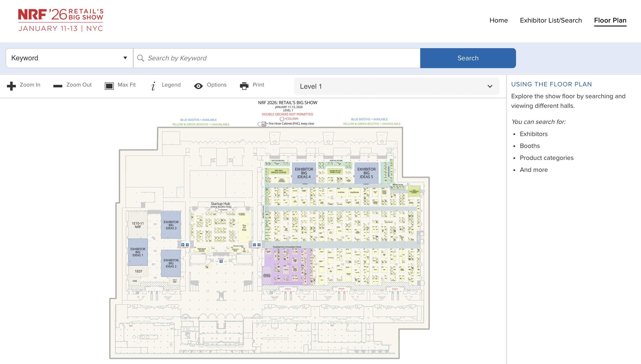
Task: Click the magnifier icon in search field
Action: [141, 58]
